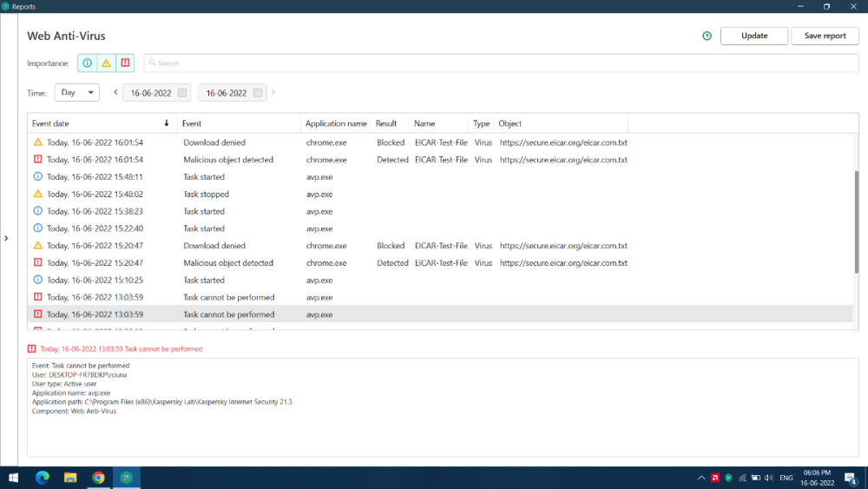Open Windows Start menu

coord(13,478)
